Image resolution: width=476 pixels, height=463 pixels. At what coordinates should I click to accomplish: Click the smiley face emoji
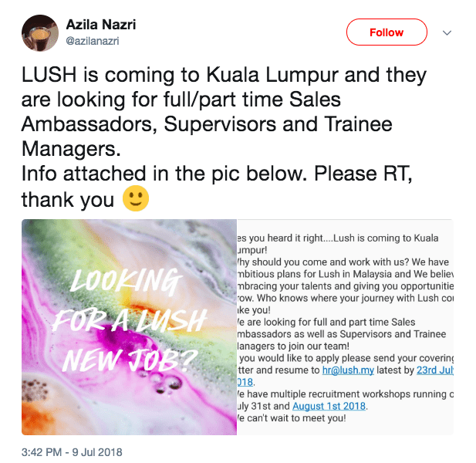[135, 198]
